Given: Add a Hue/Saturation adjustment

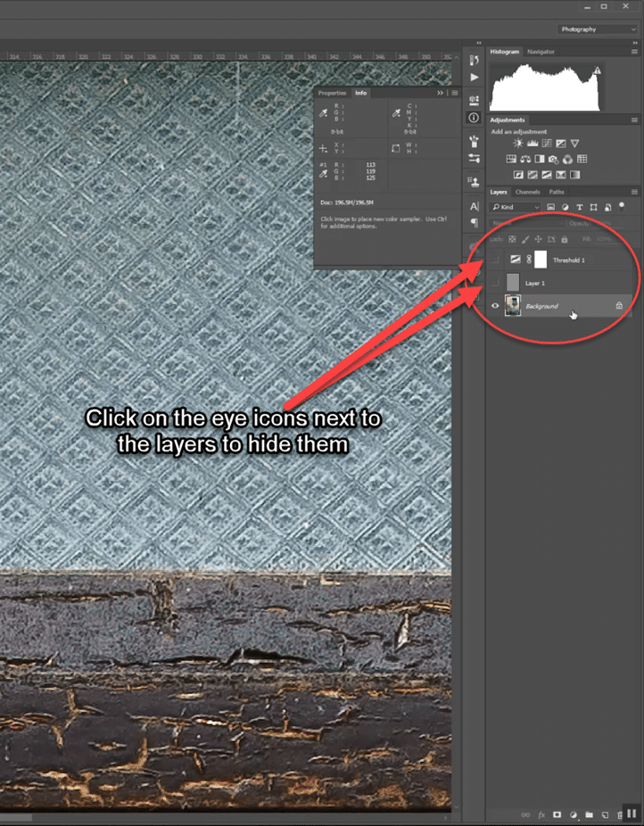Looking at the screenshot, I should point(511,159).
